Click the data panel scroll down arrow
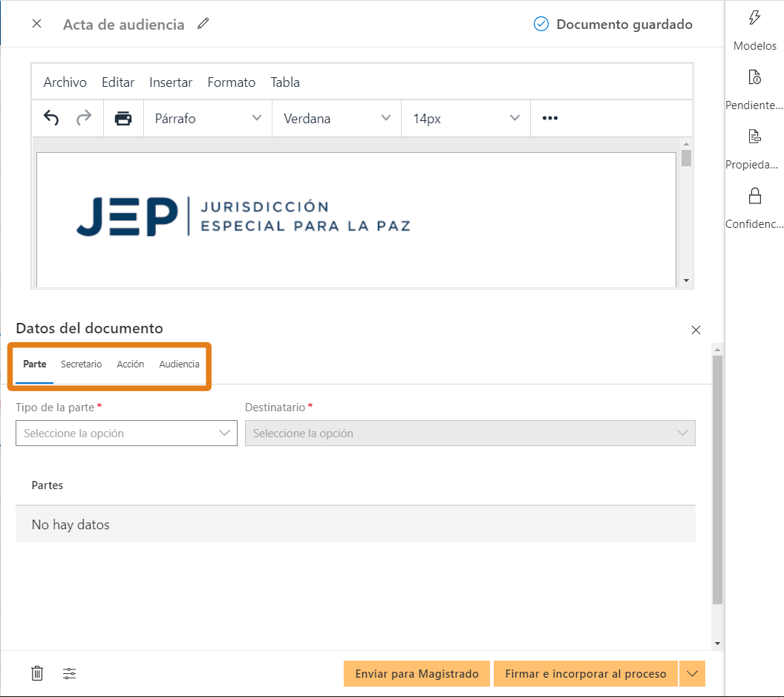The image size is (784, 697). 717,644
